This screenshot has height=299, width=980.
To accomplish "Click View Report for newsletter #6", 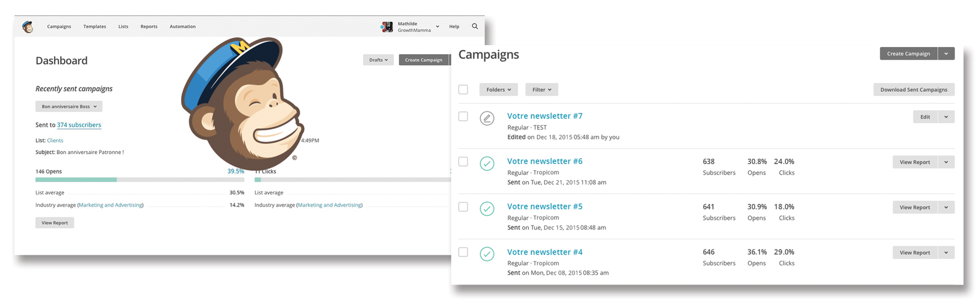I will pyautogui.click(x=915, y=162).
